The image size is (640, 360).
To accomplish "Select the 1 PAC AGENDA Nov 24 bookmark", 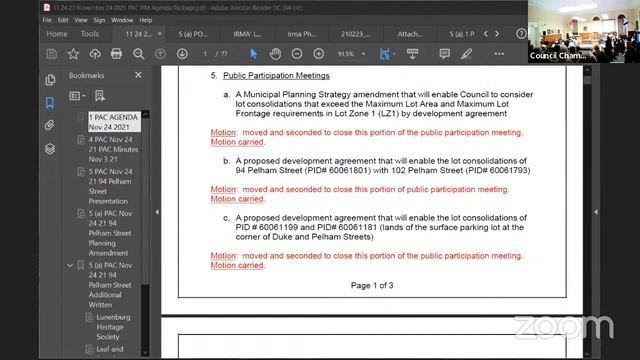I will click(114, 122).
